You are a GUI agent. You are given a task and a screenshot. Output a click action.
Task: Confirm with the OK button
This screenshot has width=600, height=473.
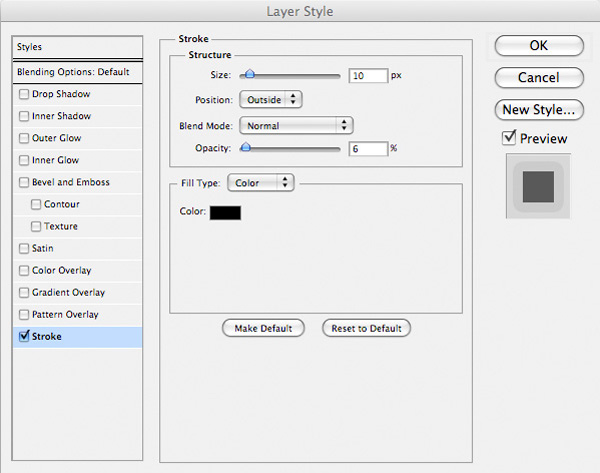tap(539, 46)
